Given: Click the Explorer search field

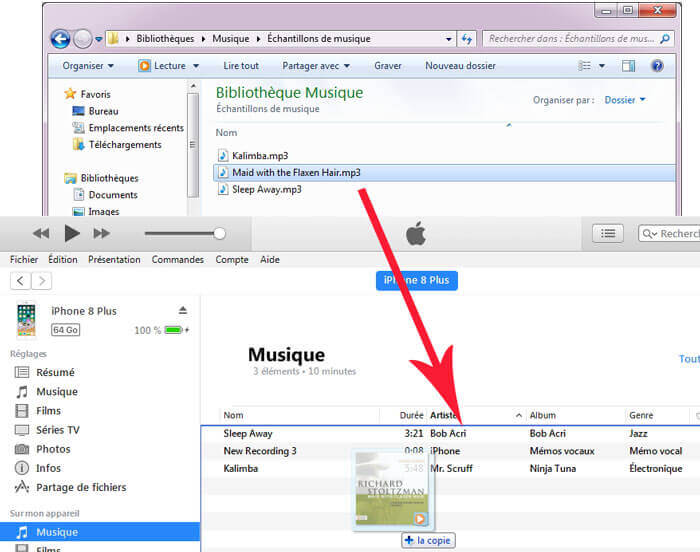Looking at the screenshot, I should point(578,39).
